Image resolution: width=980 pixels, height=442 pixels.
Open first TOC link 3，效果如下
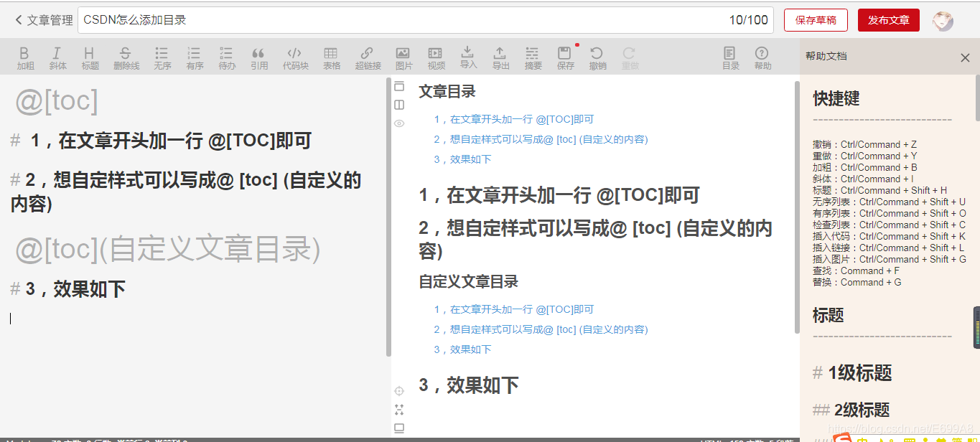tap(462, 159)
